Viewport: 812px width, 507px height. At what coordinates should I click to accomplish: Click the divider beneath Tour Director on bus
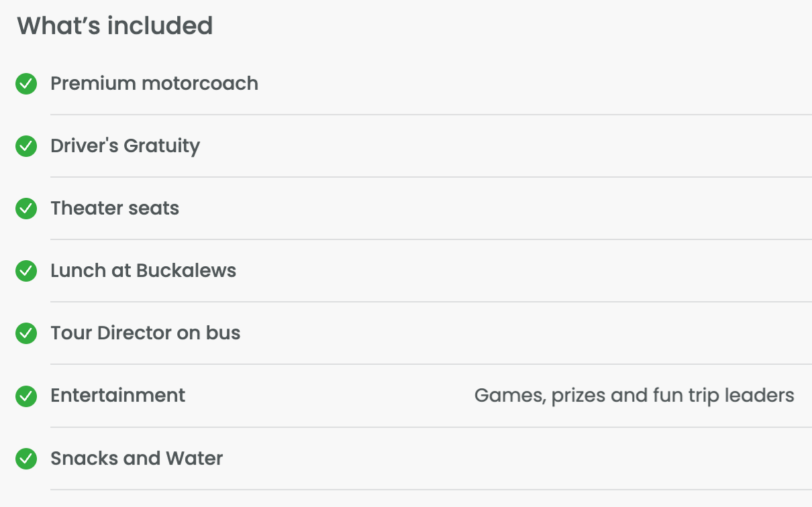click(431, 364)
